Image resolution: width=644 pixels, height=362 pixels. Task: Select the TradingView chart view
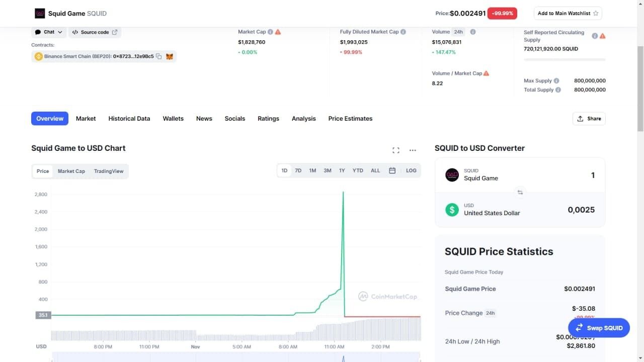(x=109, y=171)
